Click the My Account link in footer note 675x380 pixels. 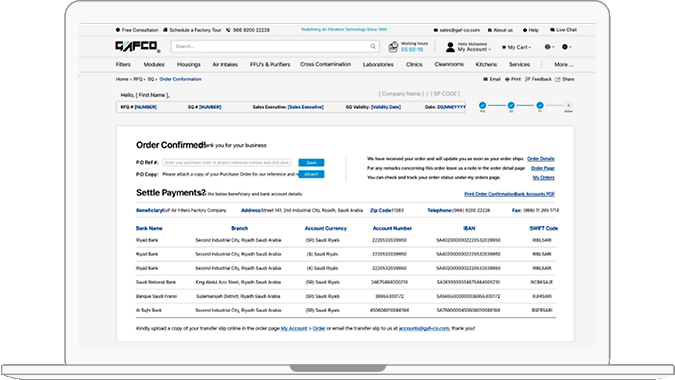[x=294, y=328]
